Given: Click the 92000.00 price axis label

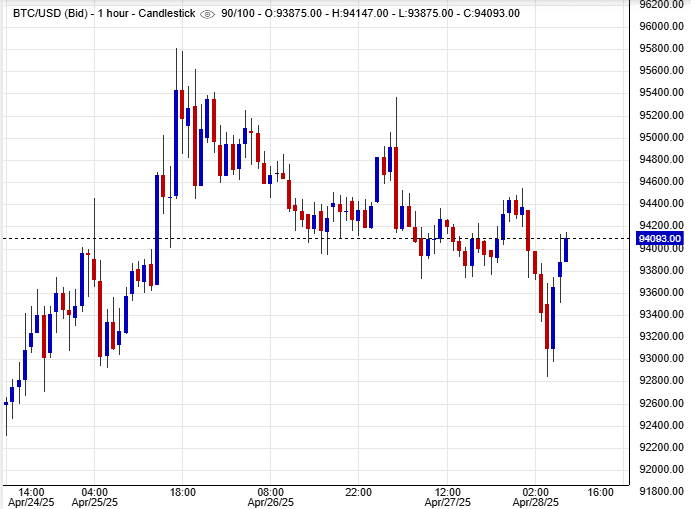Looking at the screenshot, I should pos(660,470).
